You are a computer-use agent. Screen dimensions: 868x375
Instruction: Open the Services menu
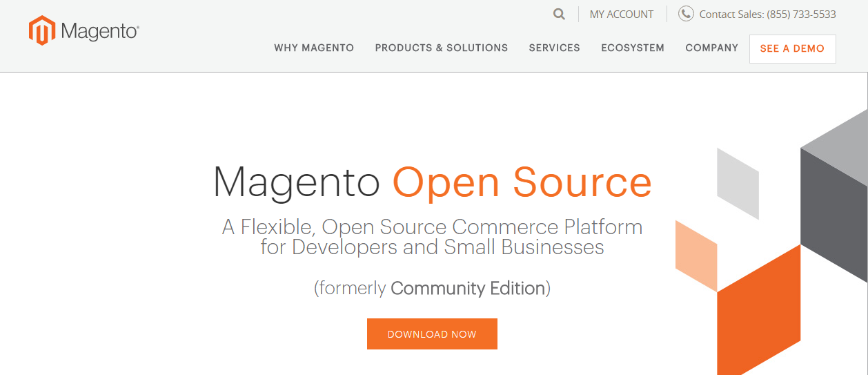[x=555, y=48]
